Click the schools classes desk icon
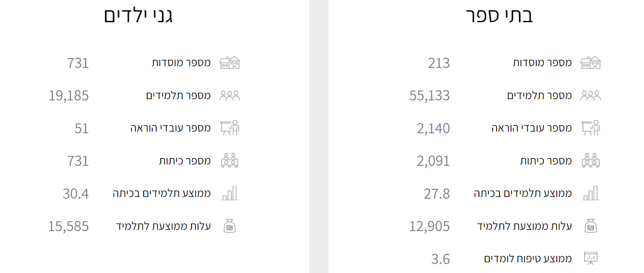644x273 pixels. tap(591, 161)
